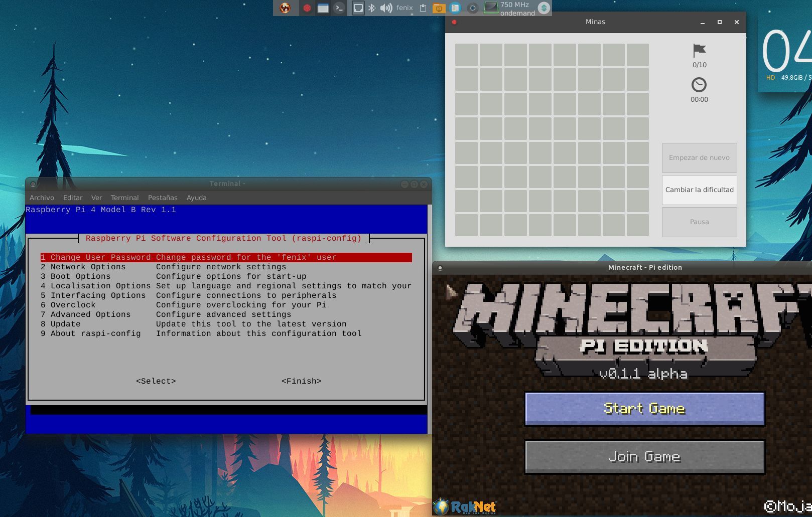Viewport: 812px width, 517px height.
Task: Select '5 Interfacing Options' in raspi-config
Action: [226, 295]
